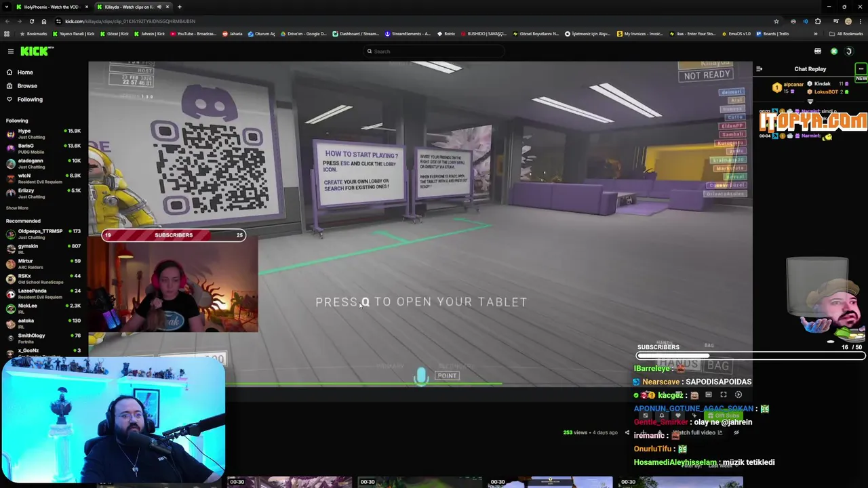Image resolution: width=868 pixels, height=488 pixels.
Task: Open chat options three-dot menu
Action: click(x=861, y=68)
